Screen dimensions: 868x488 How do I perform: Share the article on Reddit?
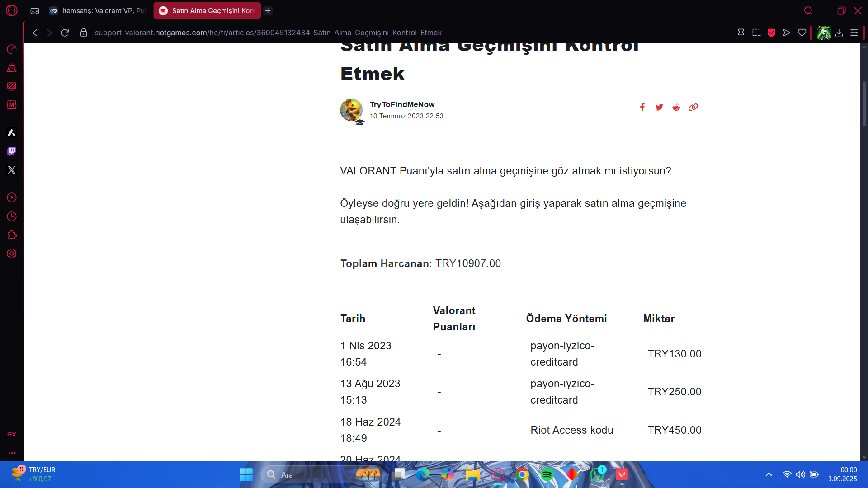(676, 107)
